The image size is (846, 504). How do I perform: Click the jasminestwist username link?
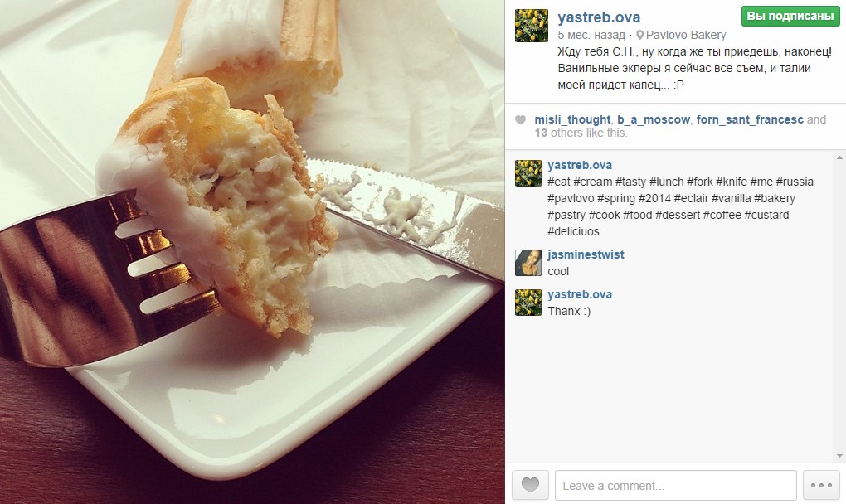(586, 254)
